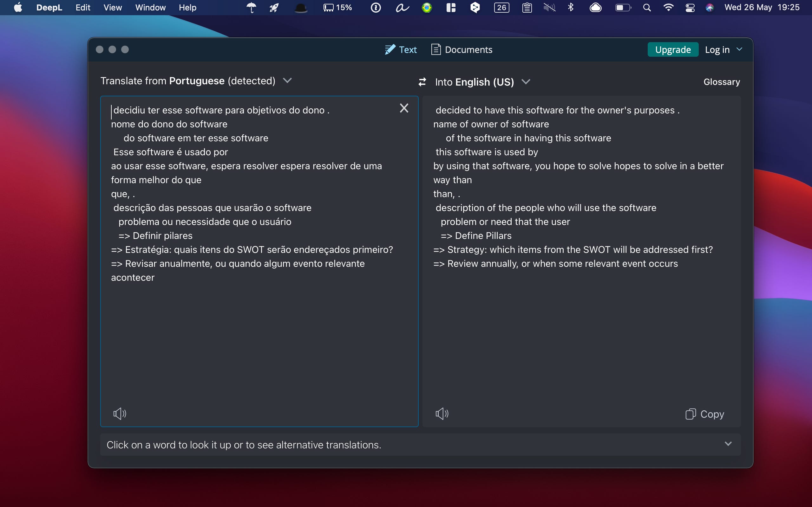Viewport: 812px width, 507px height.
Task: Click the Edit menu bar item
Action: (x=82, y=8)
